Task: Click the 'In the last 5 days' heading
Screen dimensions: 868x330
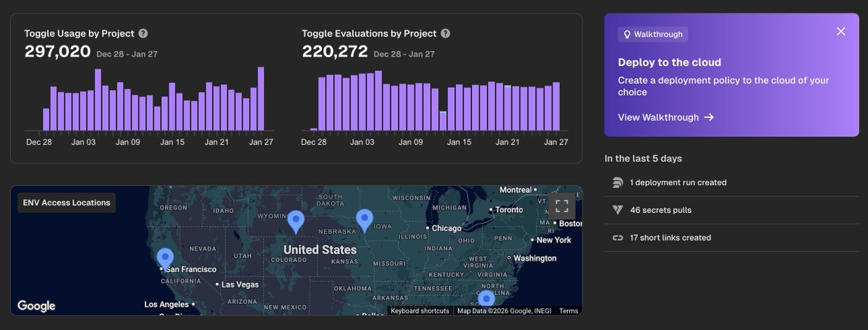Action: [x=643, y=158]
